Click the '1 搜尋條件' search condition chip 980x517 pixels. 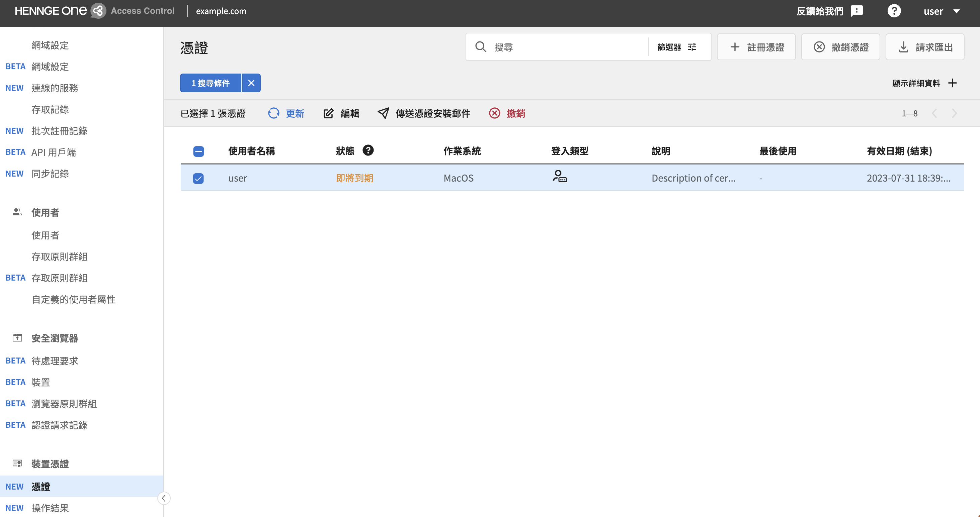(211, 83)
